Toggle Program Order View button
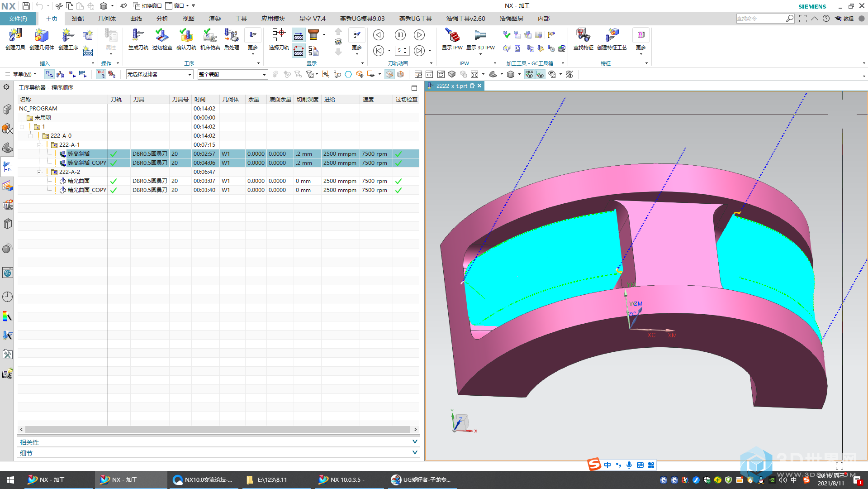The height and width of the screenshot is (489, 868). [49, 74]
